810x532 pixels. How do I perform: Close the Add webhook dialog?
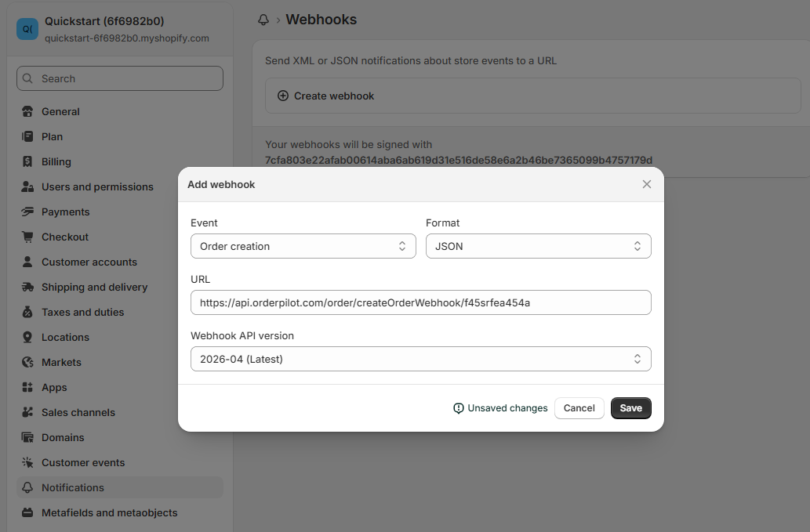tap(646, 184)
